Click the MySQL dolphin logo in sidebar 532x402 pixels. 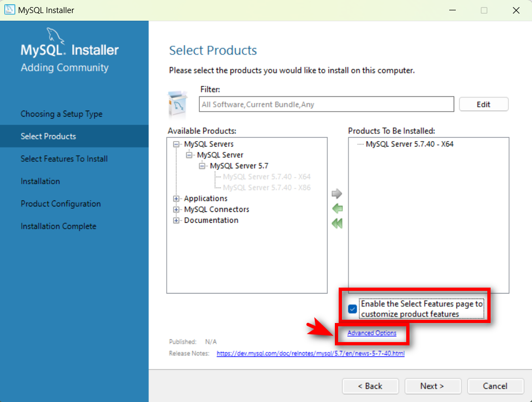(54, 35)
